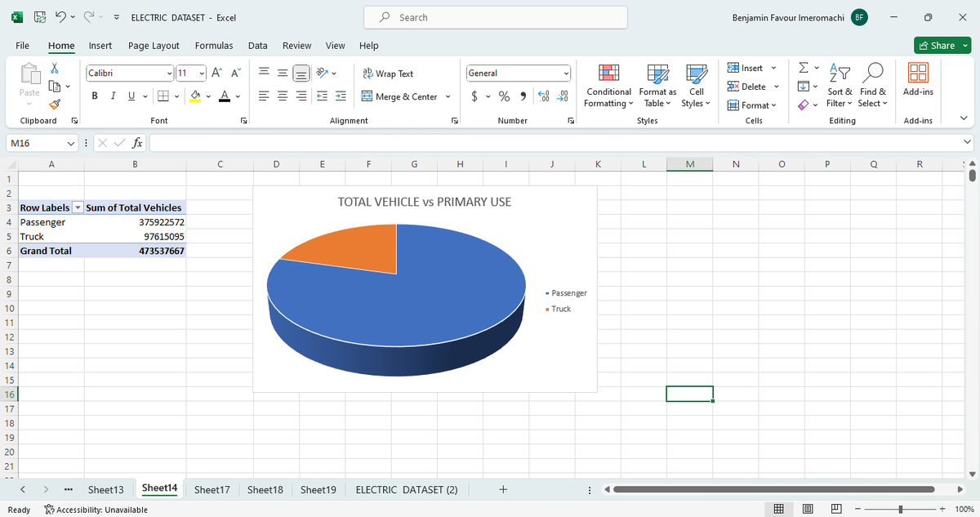Toggle Top Align
This screenshot has height=517, width=980.
pos(265,74)
